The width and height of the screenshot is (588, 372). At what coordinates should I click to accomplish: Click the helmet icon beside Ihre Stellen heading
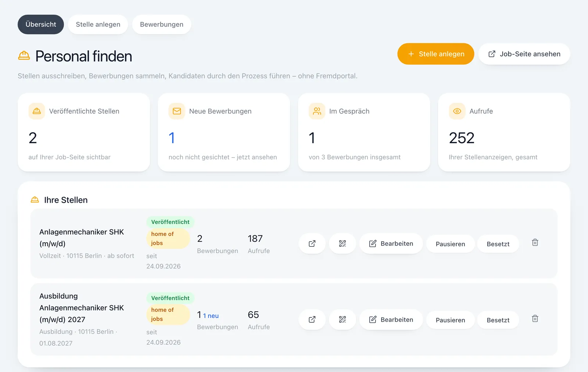pos(35,200)
